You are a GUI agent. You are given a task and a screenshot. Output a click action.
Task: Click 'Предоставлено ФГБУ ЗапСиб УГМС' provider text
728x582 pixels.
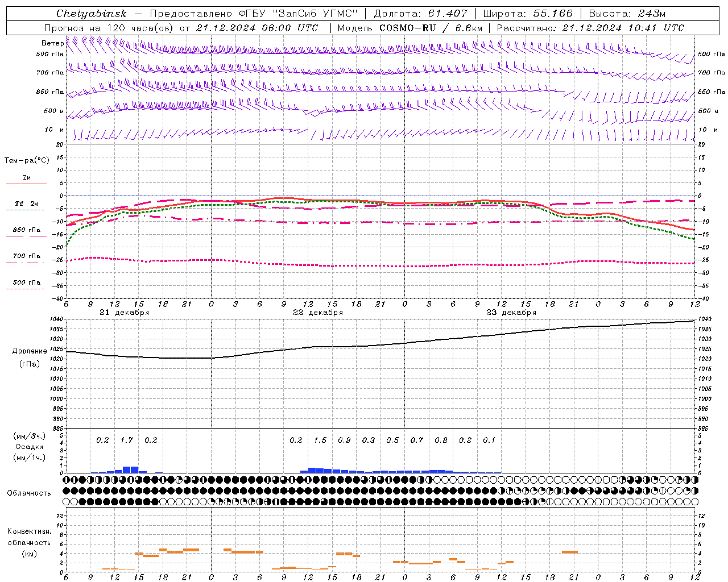pyautogui.click(x=254, y=14)
